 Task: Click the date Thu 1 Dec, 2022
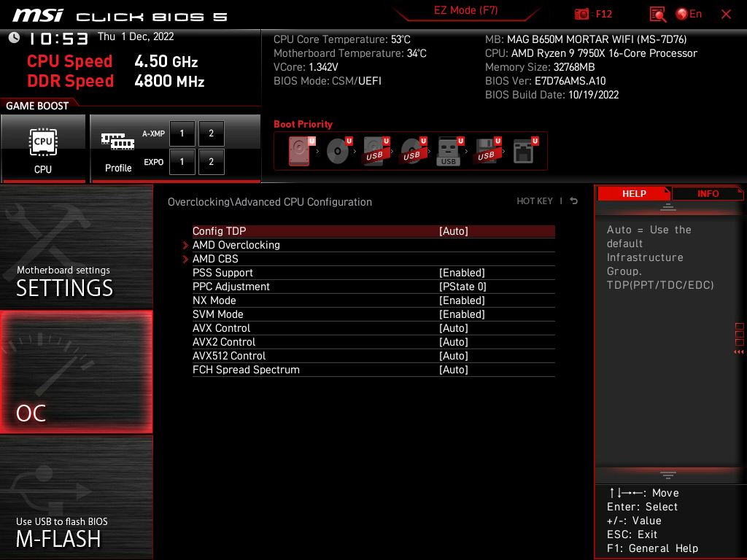click(136, 36)
